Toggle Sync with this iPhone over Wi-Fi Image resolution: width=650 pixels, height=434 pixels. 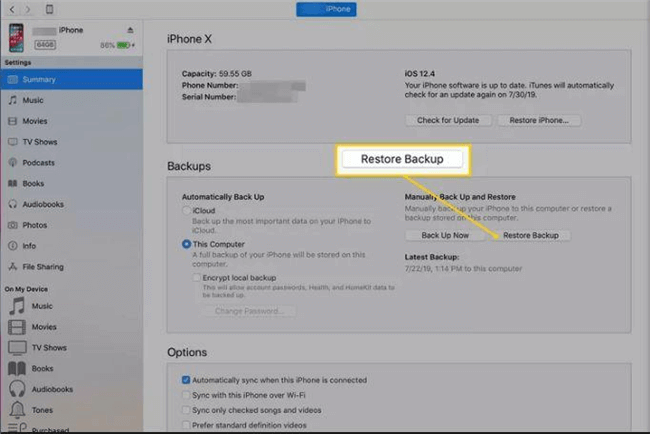pyautogui.click(x=187, y=395)
